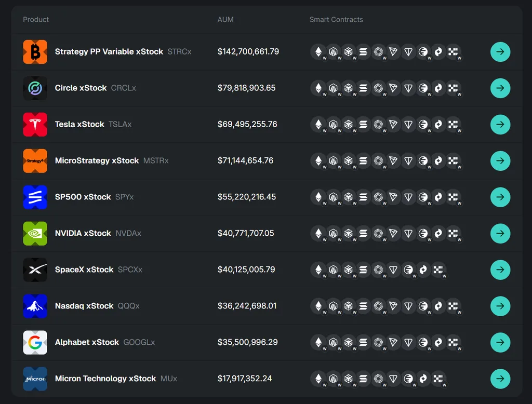Click the Micron Technology xStock name
532x404 pixels.
pos(105,378)
